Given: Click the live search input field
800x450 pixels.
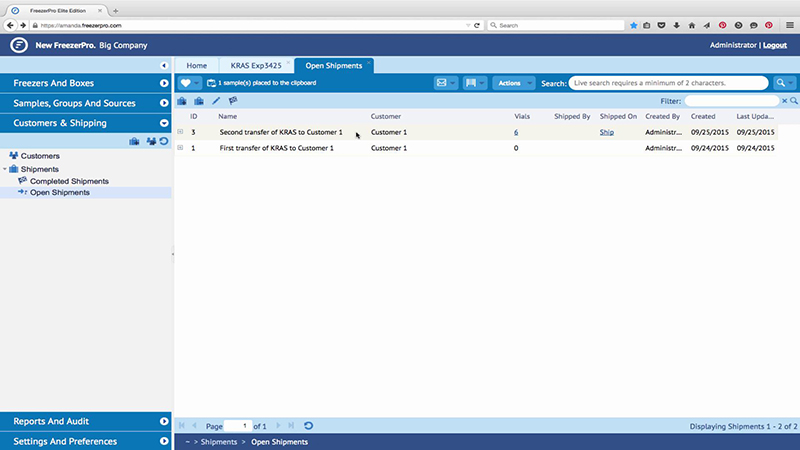Looking at the screenshot, I should 668,83.
